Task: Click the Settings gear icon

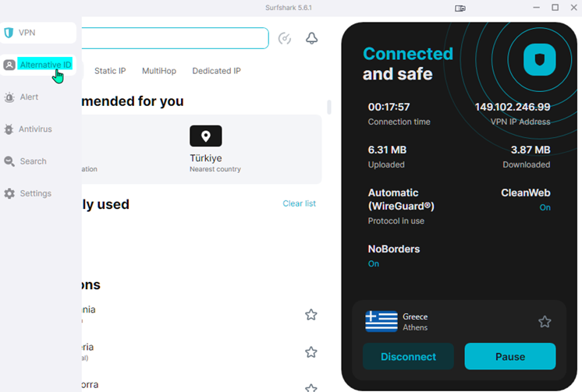Action: pyautogui.click(x=9, y=193)
